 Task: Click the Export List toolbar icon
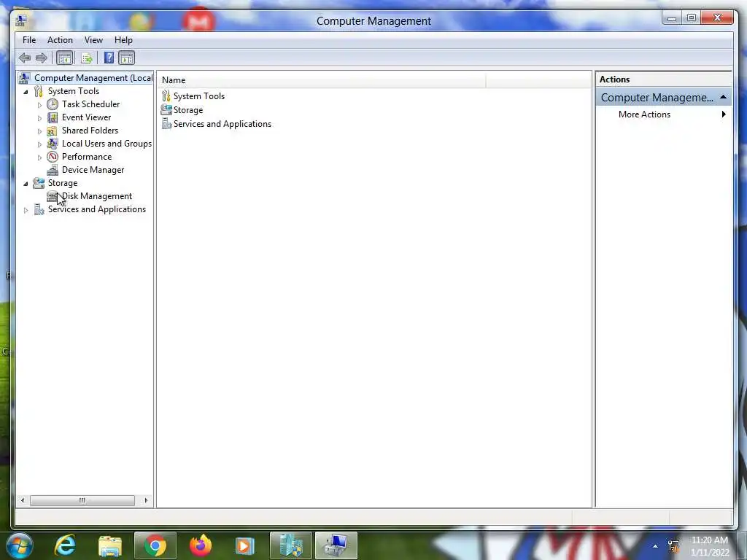click(x=86, y=58)
